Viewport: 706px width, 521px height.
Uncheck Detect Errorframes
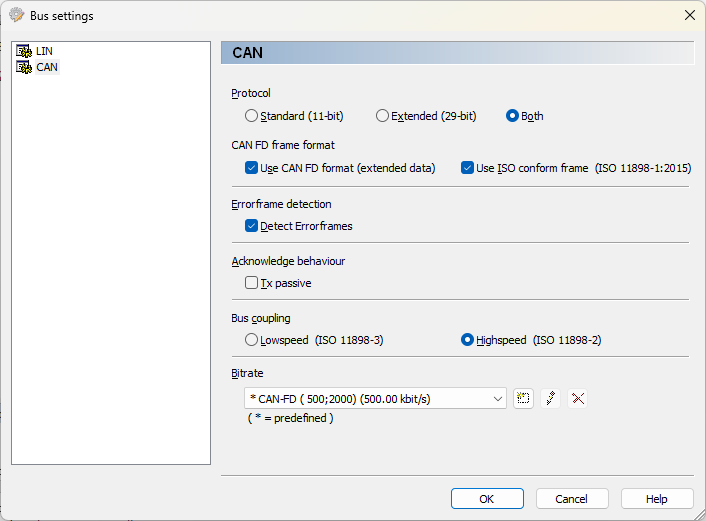pos(252,226)
